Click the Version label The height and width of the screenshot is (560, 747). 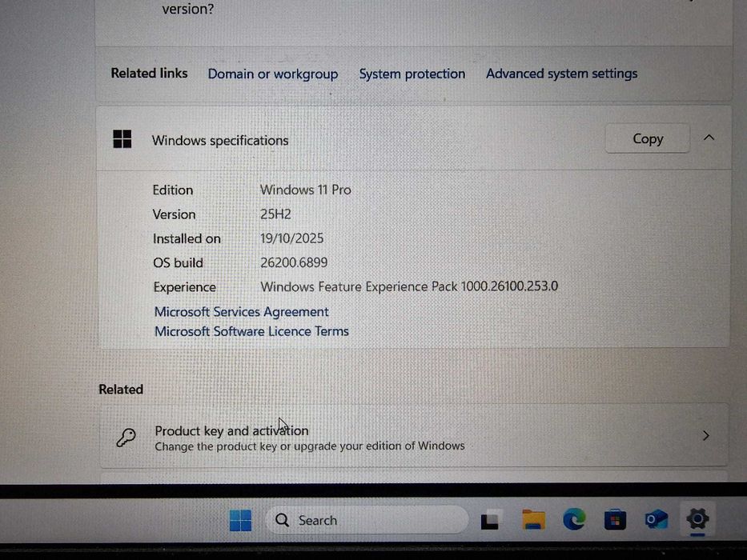coord(174,214)
